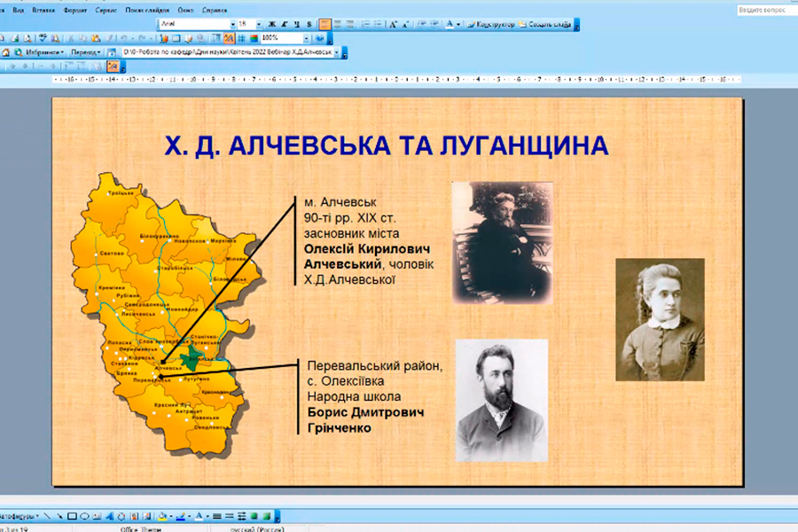Screen dimensions: 798x532
Task: Toggle Underline formatting button
Action: point(297,24)
